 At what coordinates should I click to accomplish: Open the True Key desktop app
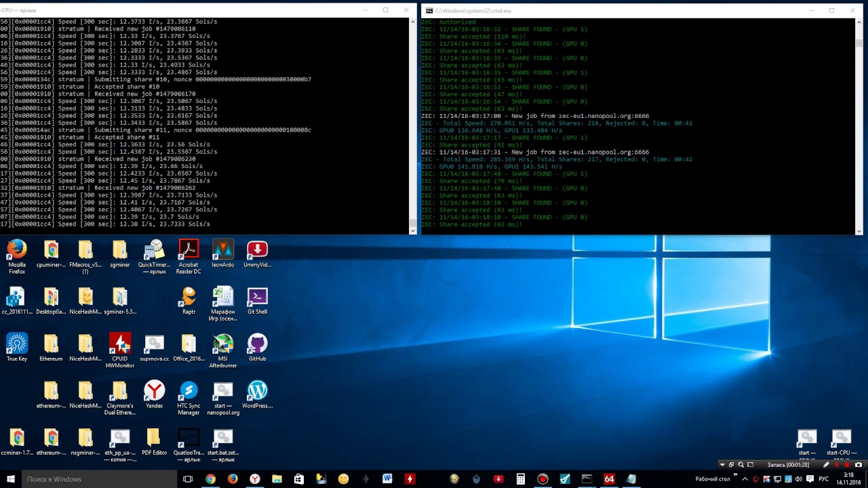pyautogui.click(x=17, y=344)
